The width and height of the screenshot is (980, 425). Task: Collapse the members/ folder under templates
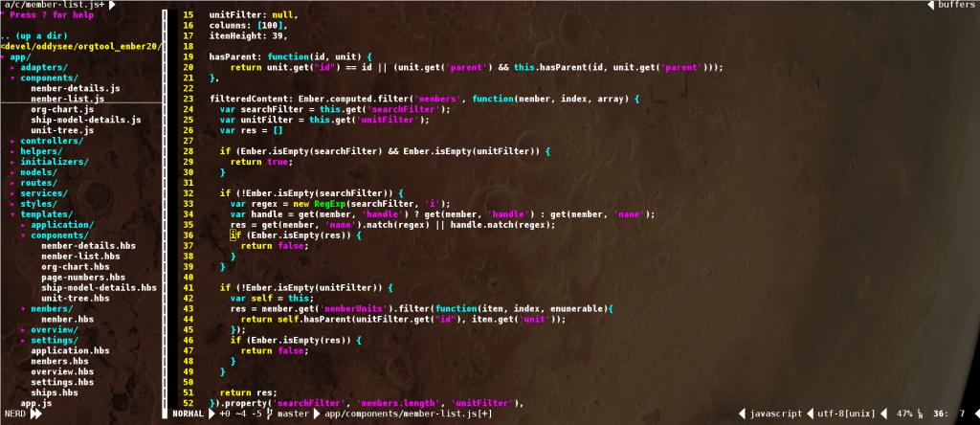pyautogui.click(x=51, y=308)
